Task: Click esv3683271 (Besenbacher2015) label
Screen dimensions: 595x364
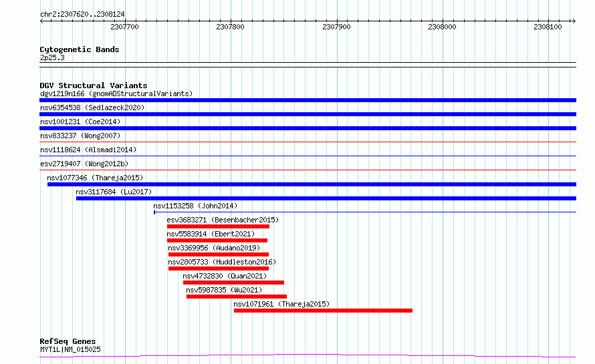Action: pos(223,220)
